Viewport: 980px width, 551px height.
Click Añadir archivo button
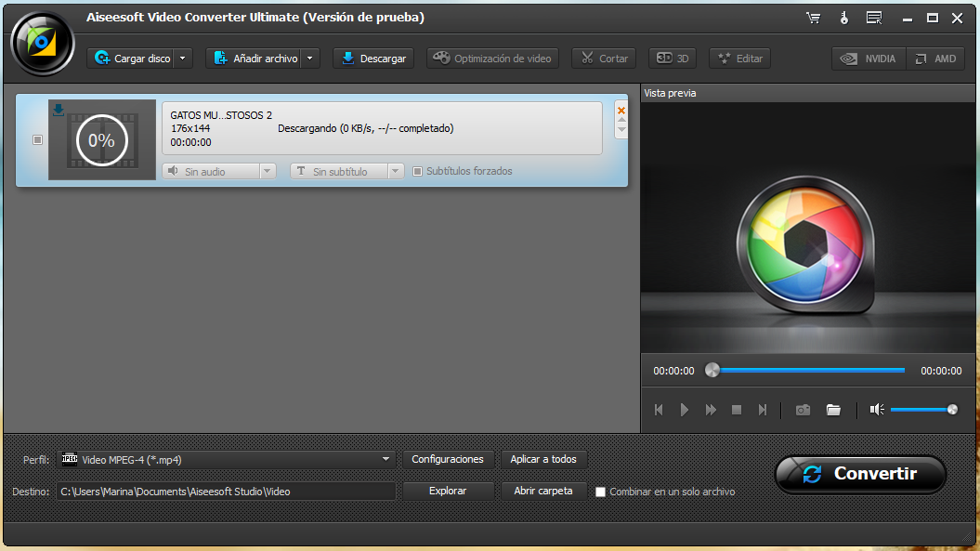255,59
